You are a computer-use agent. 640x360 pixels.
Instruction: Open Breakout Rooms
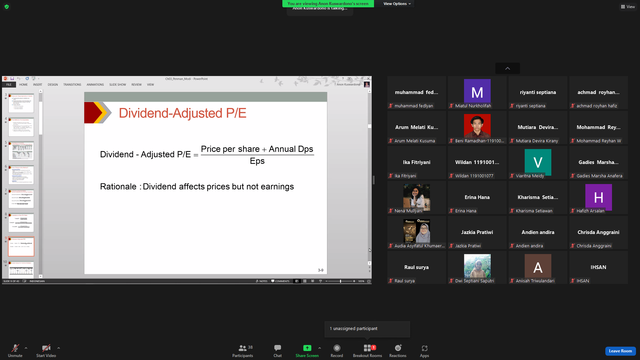tap(367, 350)
